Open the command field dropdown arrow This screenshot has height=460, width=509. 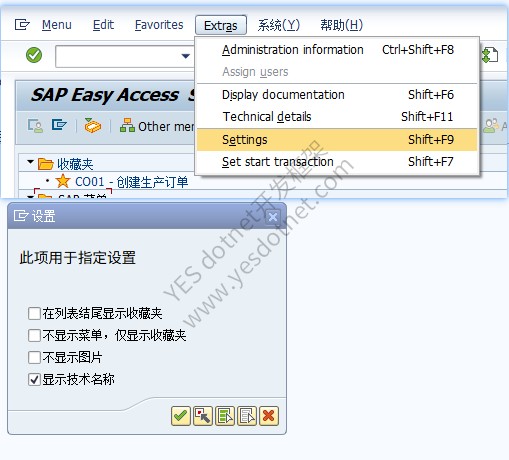click(x=185, y=56)
